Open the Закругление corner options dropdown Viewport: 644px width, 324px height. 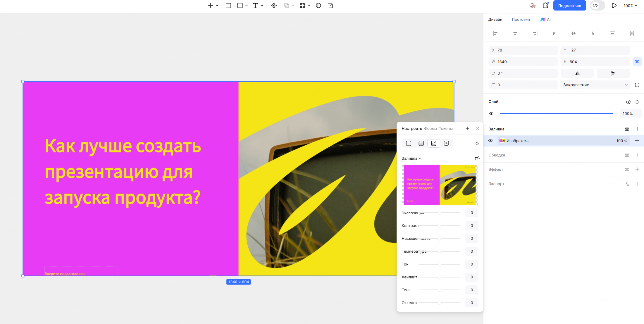pyautogui.click(x=626, y=85)
